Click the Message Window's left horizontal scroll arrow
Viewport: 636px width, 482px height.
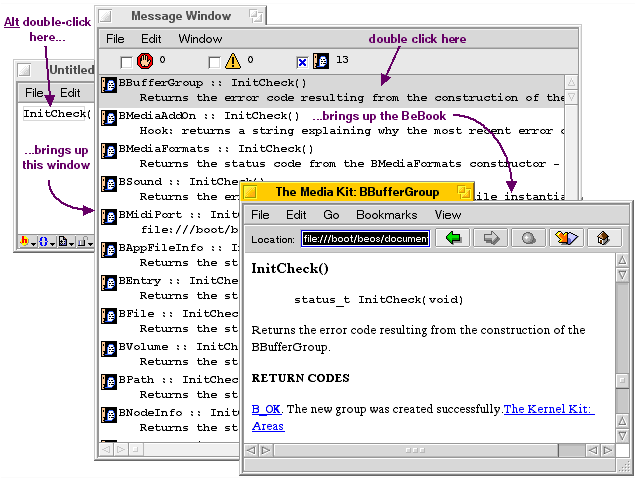coord(106,449)
